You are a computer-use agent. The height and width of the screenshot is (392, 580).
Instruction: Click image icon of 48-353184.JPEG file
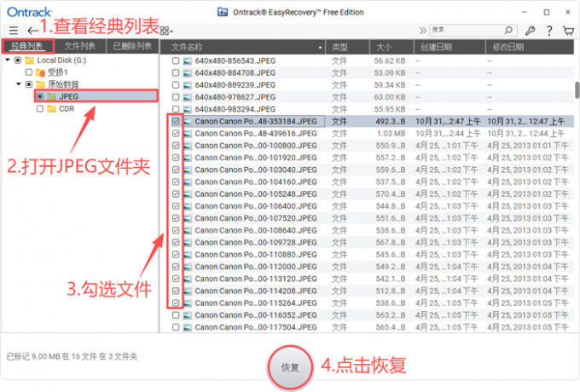click(x=188, y=121)
